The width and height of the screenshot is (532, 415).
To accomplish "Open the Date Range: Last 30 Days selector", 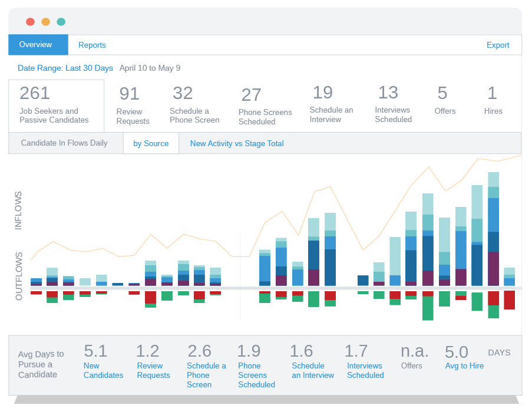I will 65,68.
